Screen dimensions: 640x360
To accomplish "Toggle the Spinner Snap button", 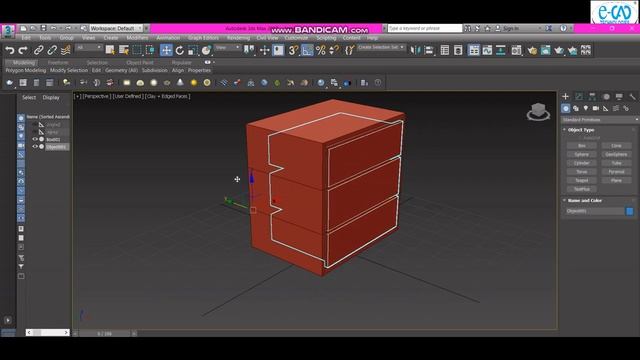I will (x=334, y=50).
